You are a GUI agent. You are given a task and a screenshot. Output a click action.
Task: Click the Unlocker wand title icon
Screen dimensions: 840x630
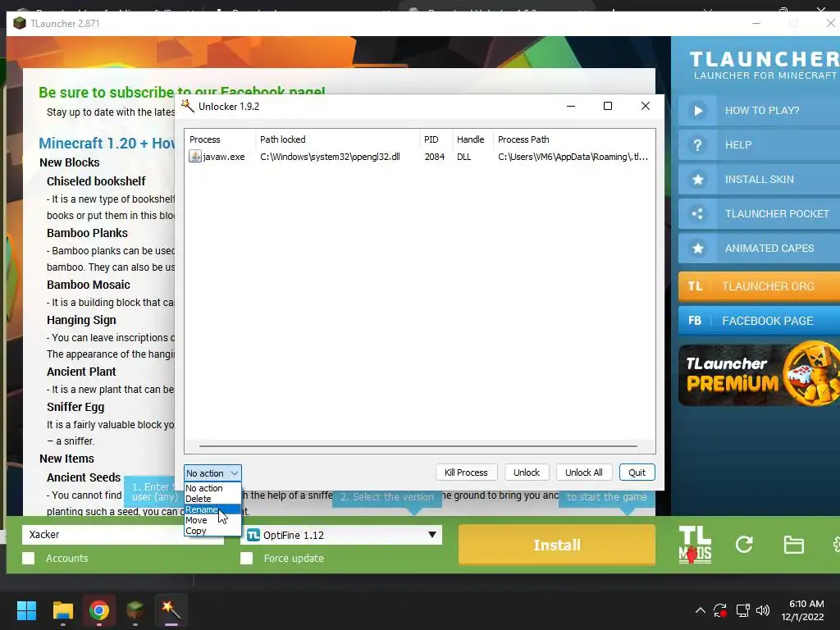(188, 106)
